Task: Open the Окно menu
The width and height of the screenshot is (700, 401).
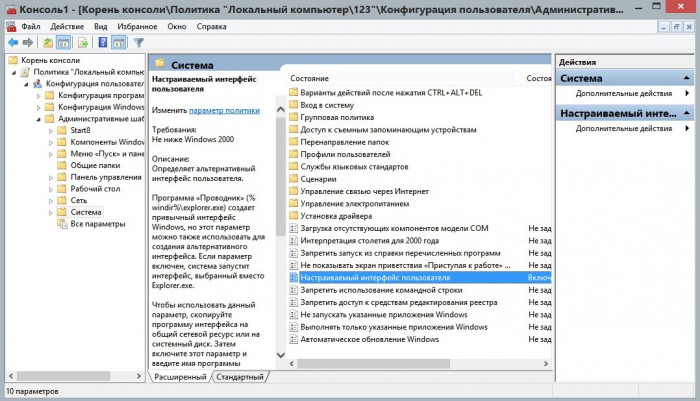Action: pos(177,26)
